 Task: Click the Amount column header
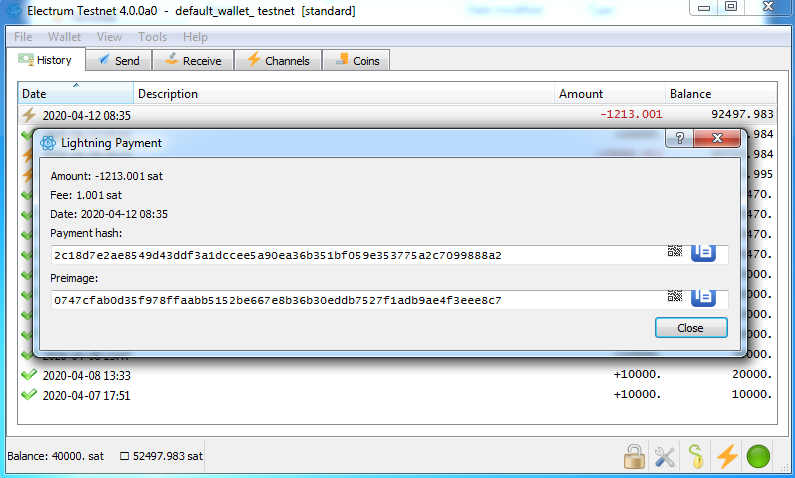point(610,94)
